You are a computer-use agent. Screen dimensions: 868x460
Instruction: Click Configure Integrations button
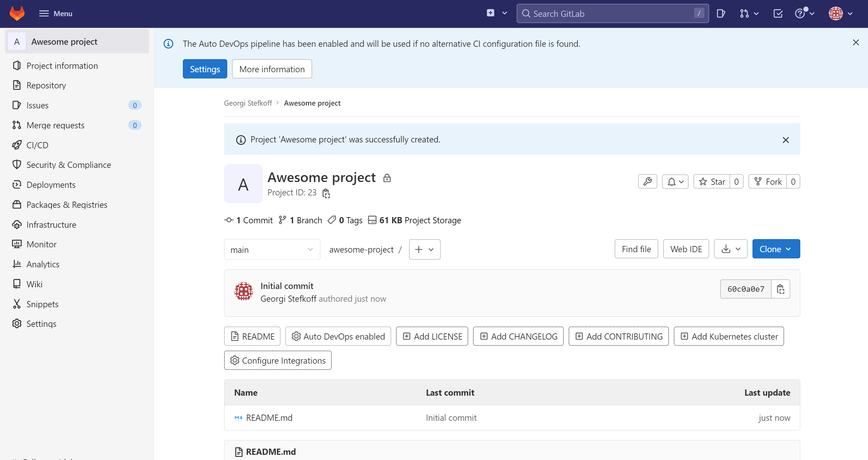click(x=278, y=360)
